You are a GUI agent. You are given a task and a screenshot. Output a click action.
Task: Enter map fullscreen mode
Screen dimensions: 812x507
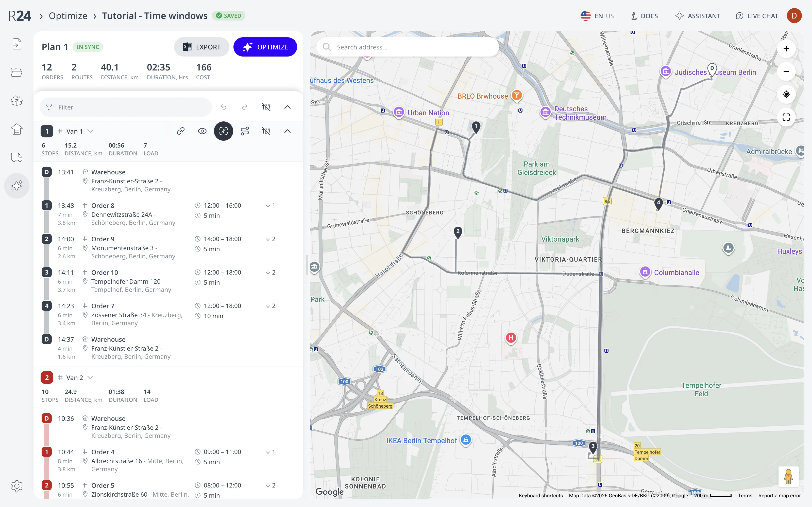pyautogui.click(x=786, y=117)
